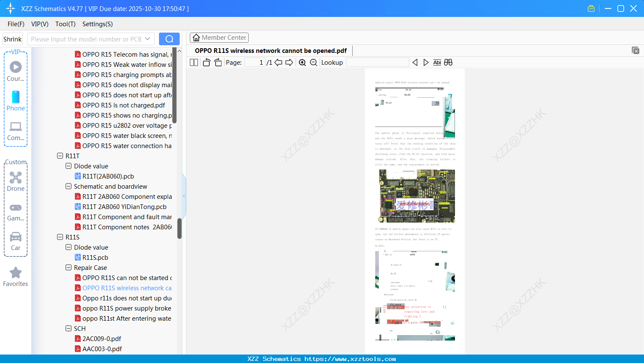Click the binoculars search icon
The width and height of the screenshot is (644, 363).
click(448, 63)
